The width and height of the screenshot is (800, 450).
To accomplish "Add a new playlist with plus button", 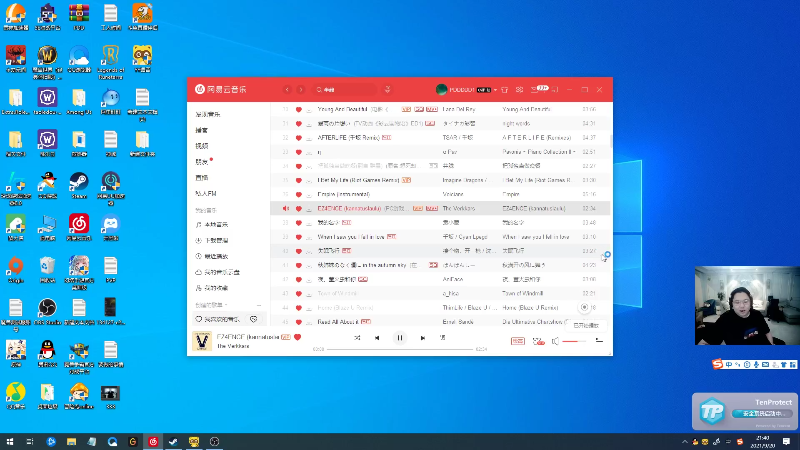I will (259, 305).
